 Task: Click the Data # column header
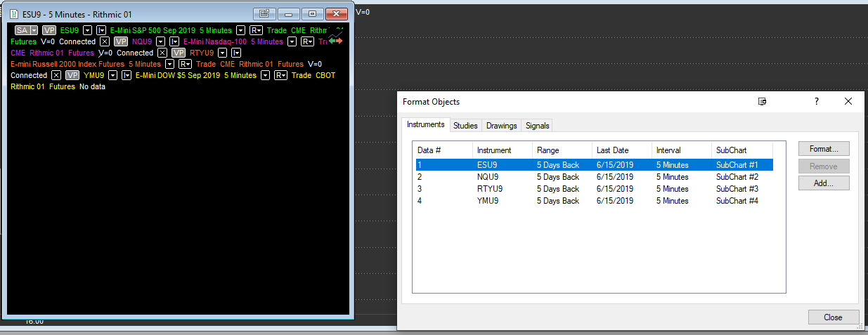(443, 150)
